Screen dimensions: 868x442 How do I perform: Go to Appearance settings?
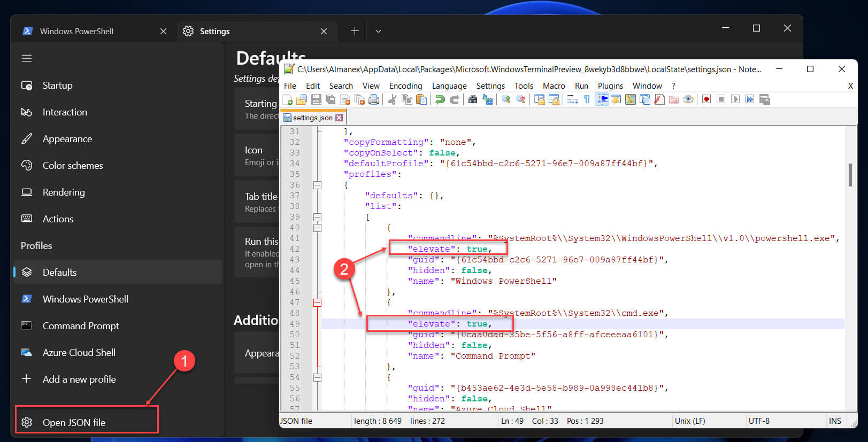118,139
